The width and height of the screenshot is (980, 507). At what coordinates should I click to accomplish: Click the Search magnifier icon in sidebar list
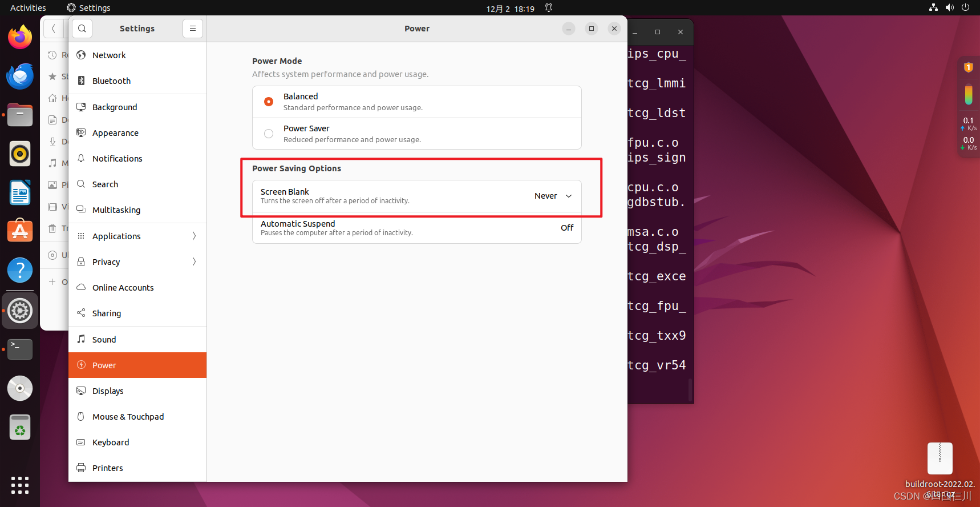click(x=81, y=184)
